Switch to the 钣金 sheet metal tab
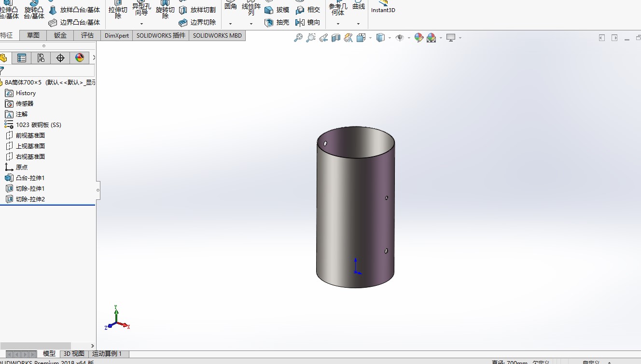 tap(60, 35)
